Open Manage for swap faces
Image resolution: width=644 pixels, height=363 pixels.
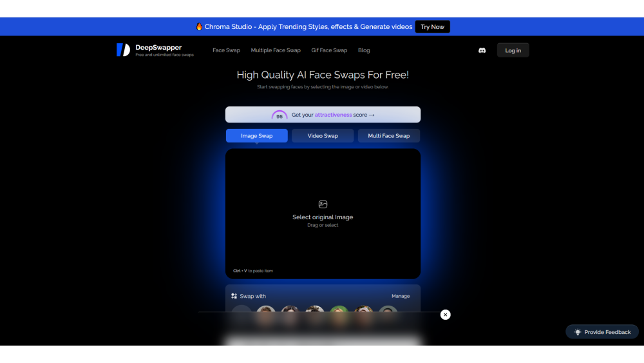pos(400,297)
